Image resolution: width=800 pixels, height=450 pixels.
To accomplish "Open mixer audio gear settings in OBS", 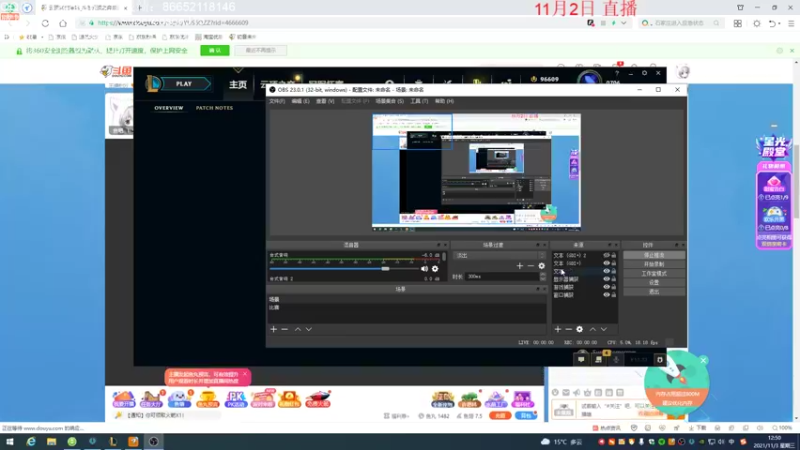I will click(x=435, y=268).
